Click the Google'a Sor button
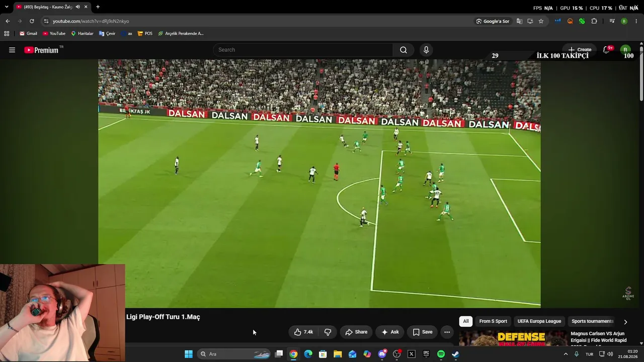Image resolution: width=644 pixels, height=362 pixels. point(493,21)
